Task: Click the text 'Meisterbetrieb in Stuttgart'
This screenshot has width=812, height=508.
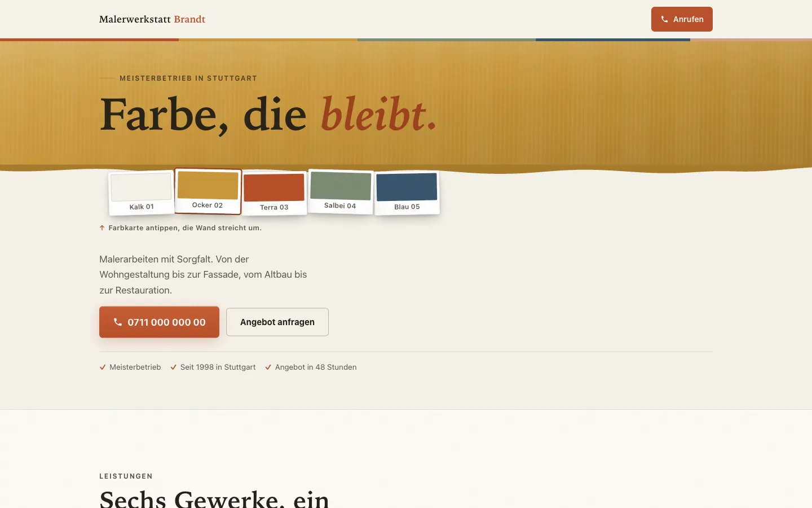Action: [188, 78]
